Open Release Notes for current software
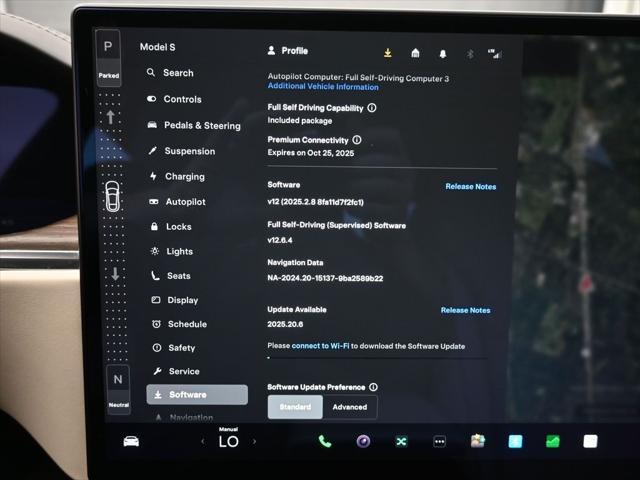This screenshot has width=640, height=480. click(471, 187)
